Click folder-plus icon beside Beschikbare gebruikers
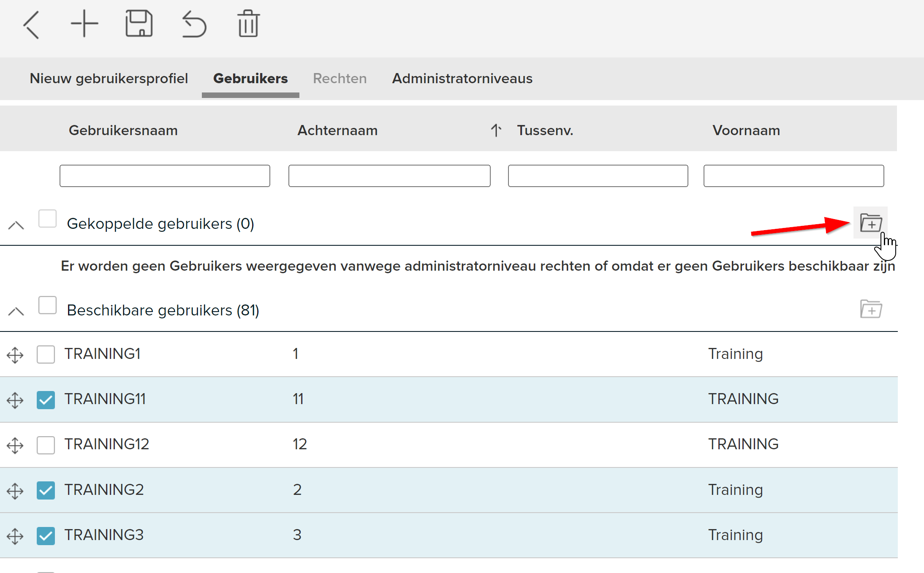 [871, 309]
